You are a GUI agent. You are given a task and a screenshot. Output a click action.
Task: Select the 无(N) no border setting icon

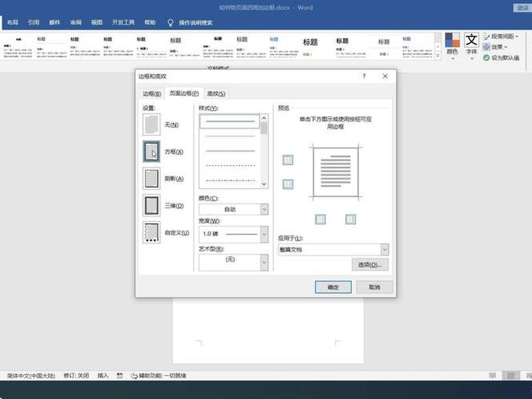tap(152, 124)
